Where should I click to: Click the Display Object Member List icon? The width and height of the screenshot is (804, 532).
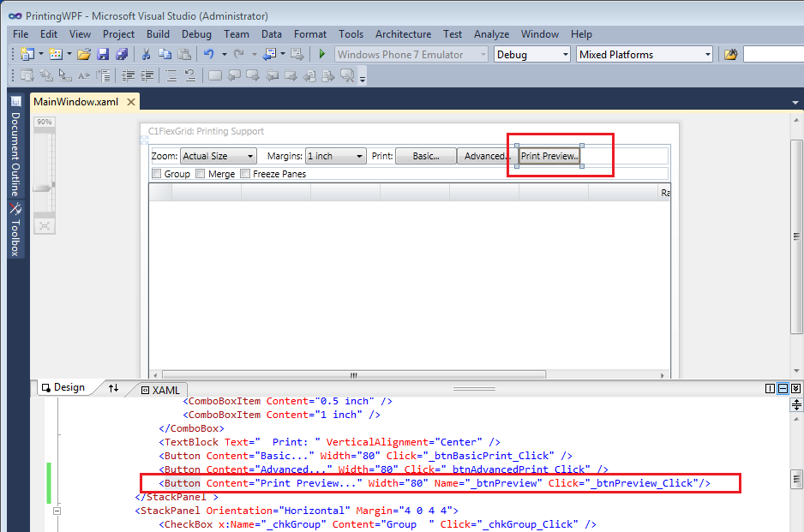coord(27,76)
